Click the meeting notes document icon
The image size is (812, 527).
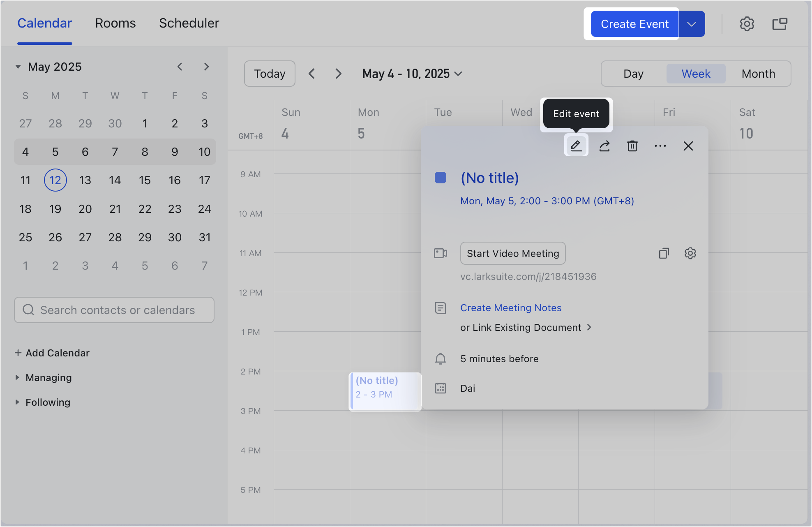pos(441,308)
